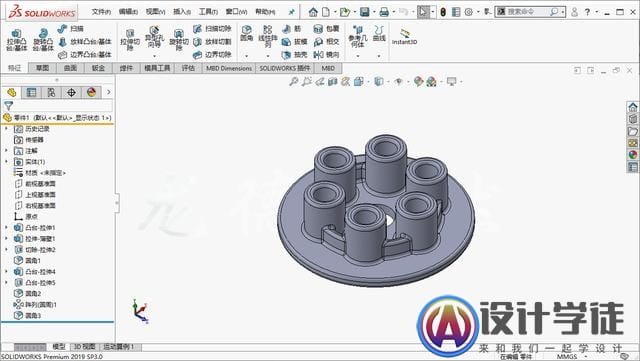The height and width of the screenshot is (361, 640).
Task: Open the 工具 Tools menu
Action: (208, 12)
